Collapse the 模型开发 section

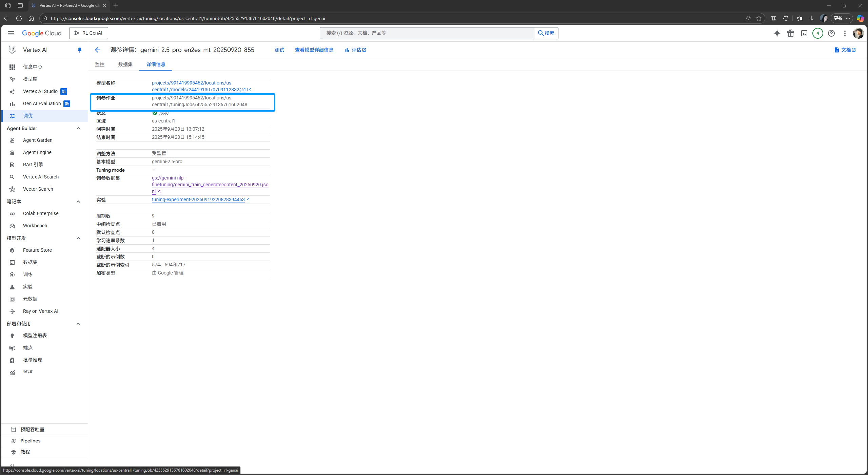[78, 238]
